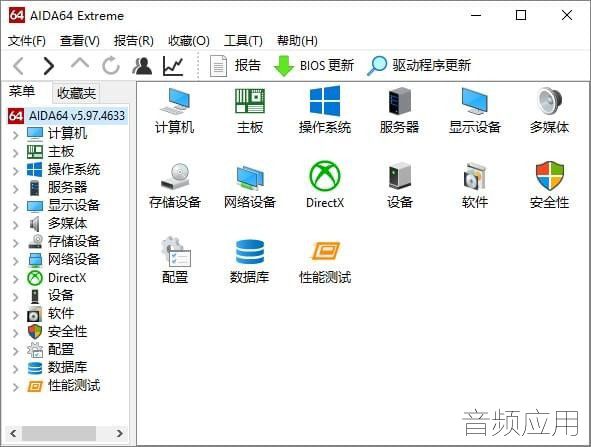Open the 存储设备 storage icon in main panel
Image resolution: width=591 pixels, height=447 pixels.
pos(175,176)
